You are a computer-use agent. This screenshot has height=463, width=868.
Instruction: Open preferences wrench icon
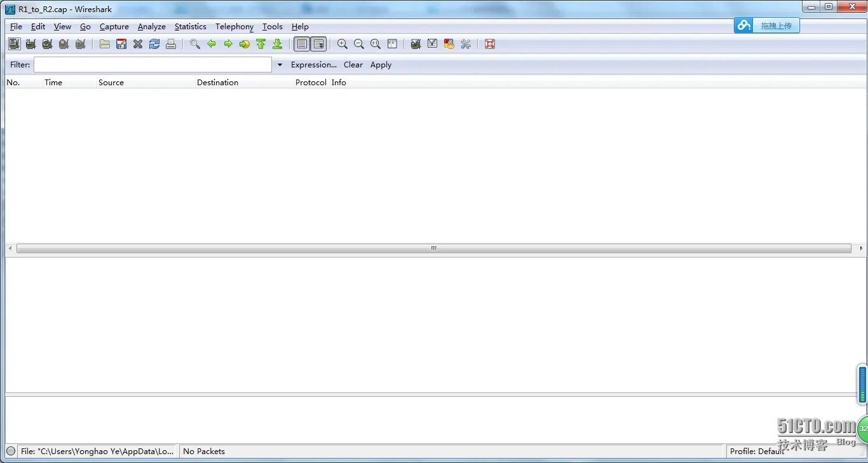[466, 44]
